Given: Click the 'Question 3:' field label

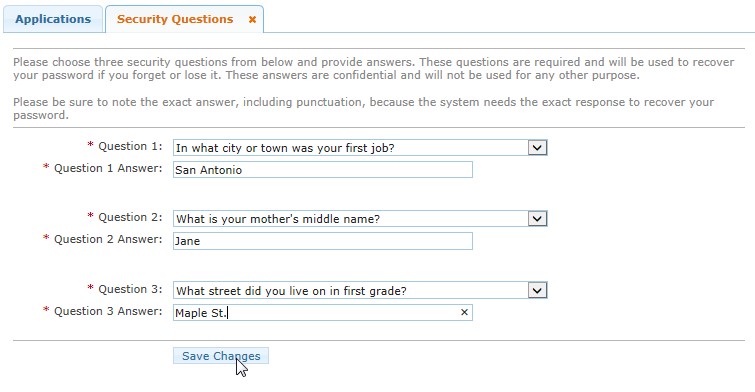Looking at the screenshot, I should pyautogui.click(x=130, y=289).
